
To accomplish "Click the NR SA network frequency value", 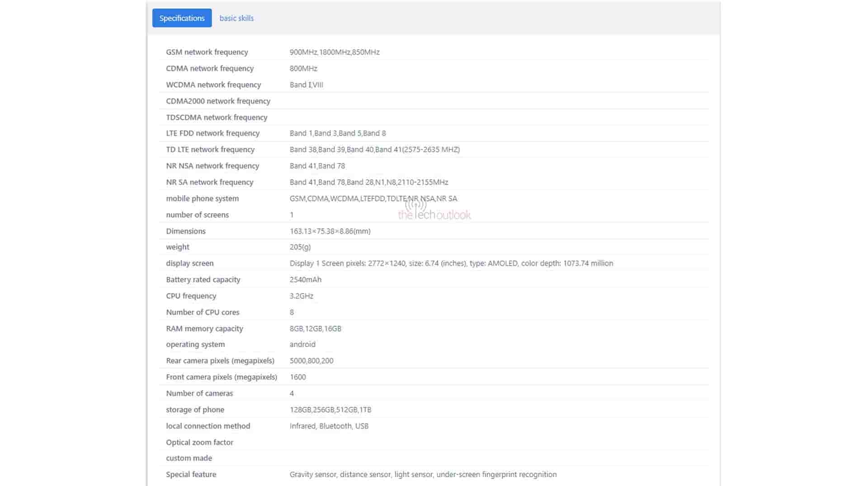I will pyautogui.click(x=368, y=182).
